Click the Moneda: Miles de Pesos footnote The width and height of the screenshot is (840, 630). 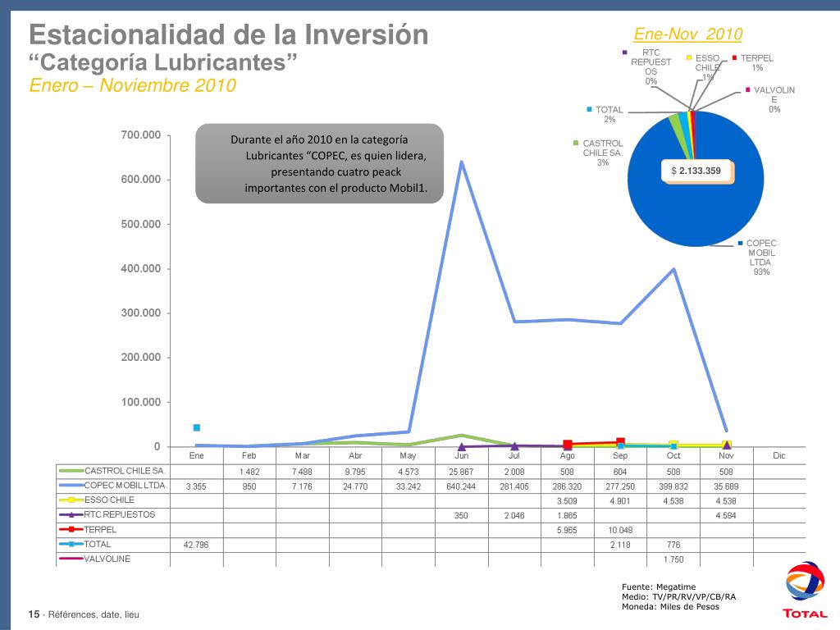tap(671, 607)
